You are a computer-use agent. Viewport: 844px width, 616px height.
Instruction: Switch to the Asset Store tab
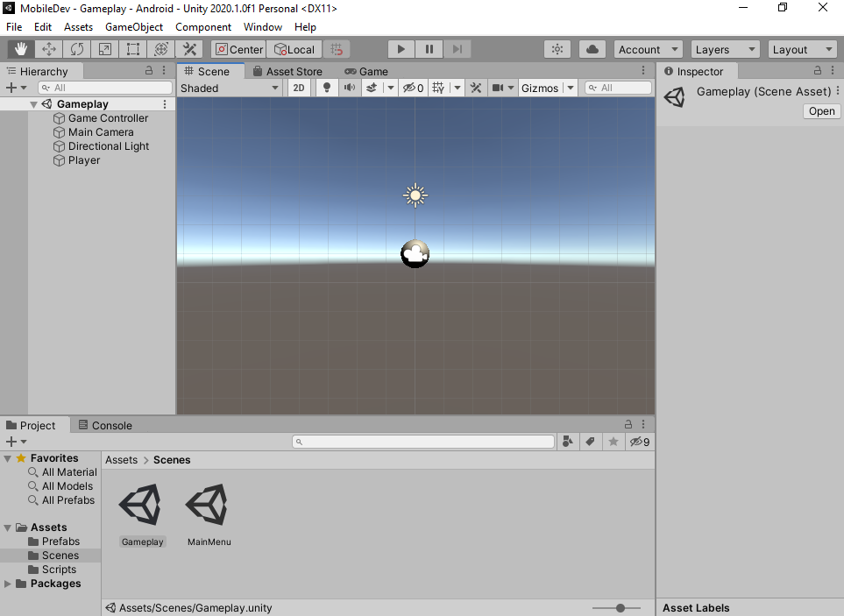point(287,72)
